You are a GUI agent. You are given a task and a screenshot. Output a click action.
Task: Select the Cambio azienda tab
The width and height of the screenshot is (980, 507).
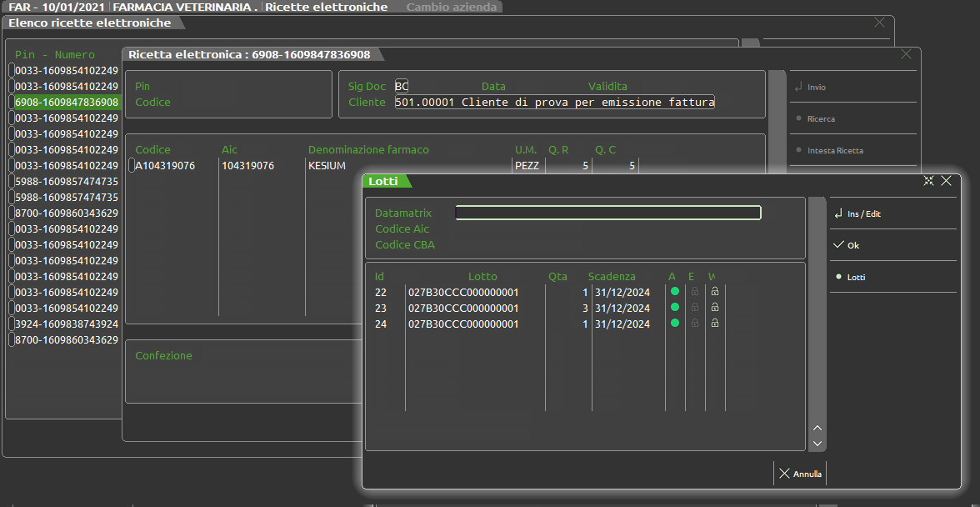(451, 7)
